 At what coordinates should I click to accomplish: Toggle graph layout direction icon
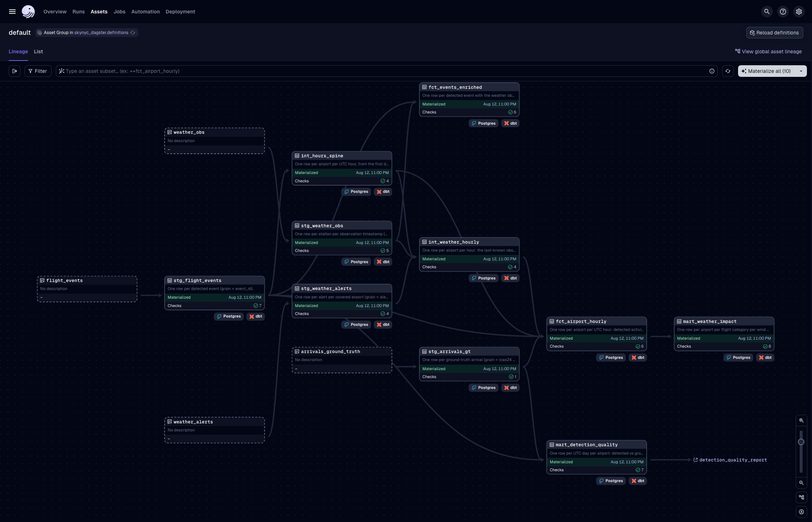(801, 497)
